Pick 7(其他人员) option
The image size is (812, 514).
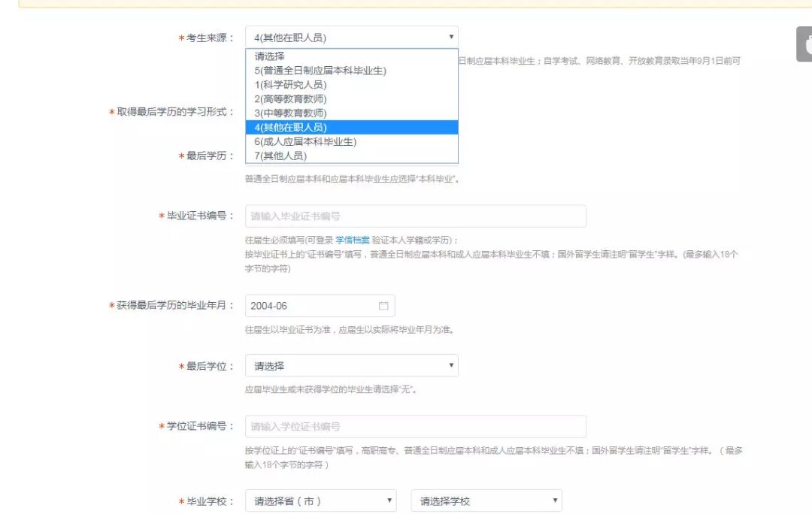click(x=280, y=156)
